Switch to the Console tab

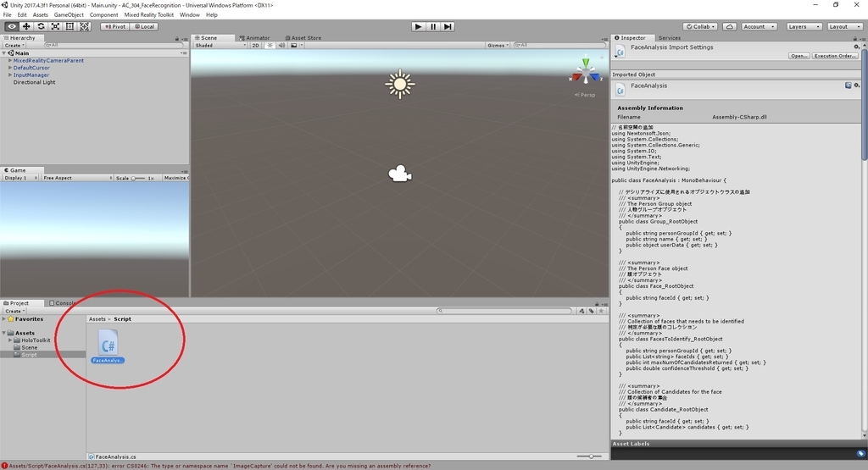tap(62, 303)
